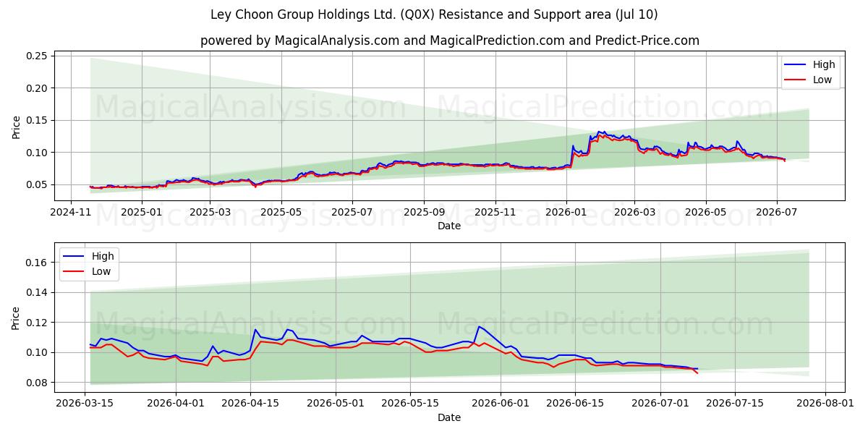Click the 2026-01 date tick label

pos(566,213)
